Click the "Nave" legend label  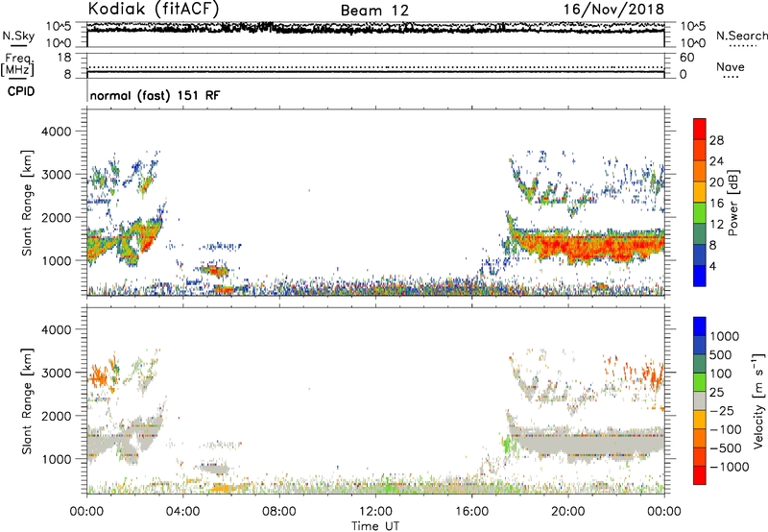click(731, 66)
